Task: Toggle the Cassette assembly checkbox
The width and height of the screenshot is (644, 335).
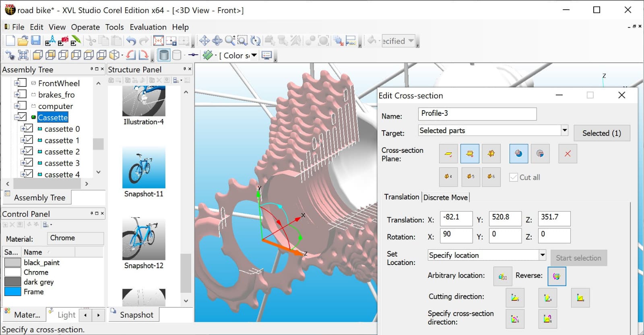Action: click(22, 117)
